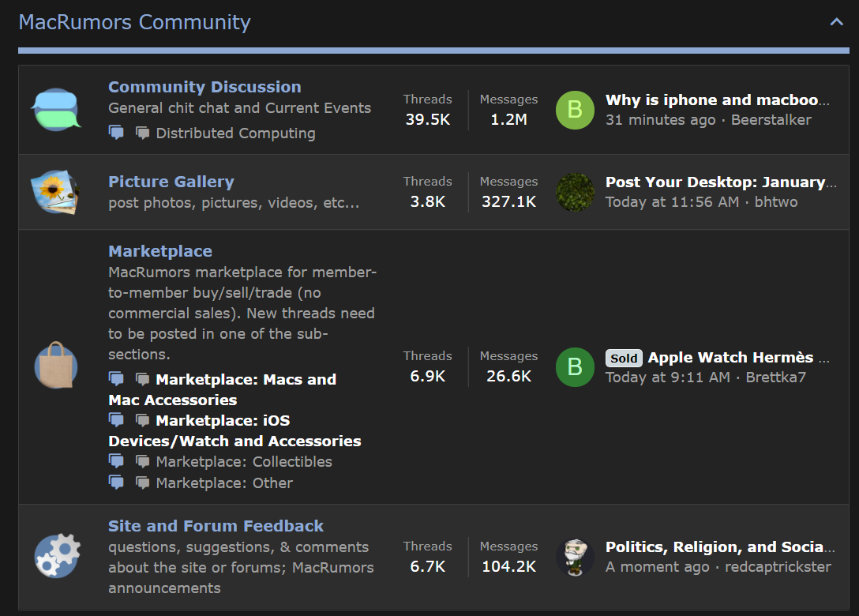This screenshot has width=859, height=616.
Task: Click the MacRumors Community category heading
Action: [134, 22]
